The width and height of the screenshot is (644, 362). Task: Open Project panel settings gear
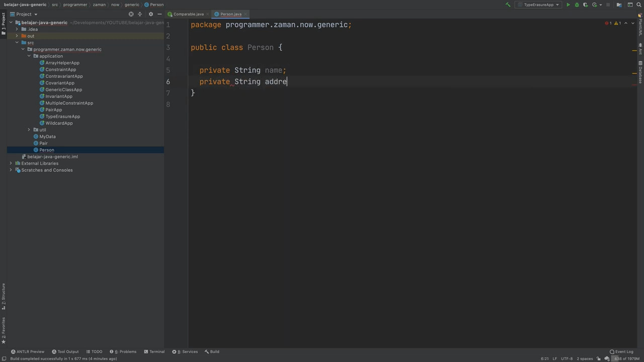150,14
